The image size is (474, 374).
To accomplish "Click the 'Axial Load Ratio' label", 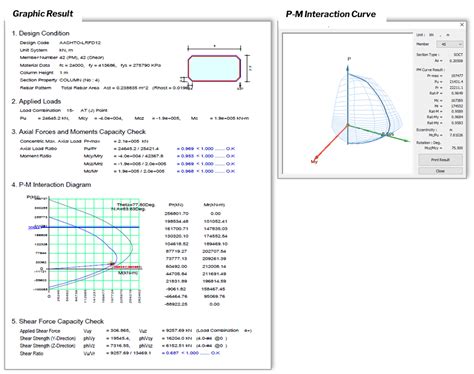I will [38, 149].
